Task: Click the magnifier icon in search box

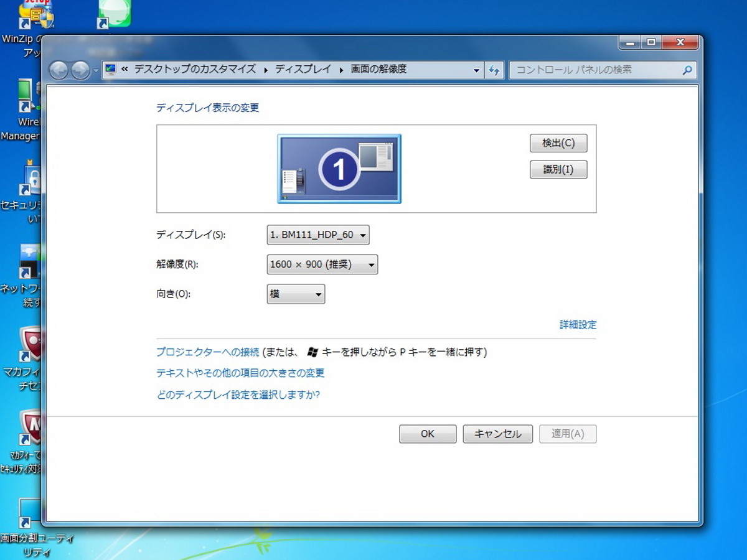Action: (687, 70)
